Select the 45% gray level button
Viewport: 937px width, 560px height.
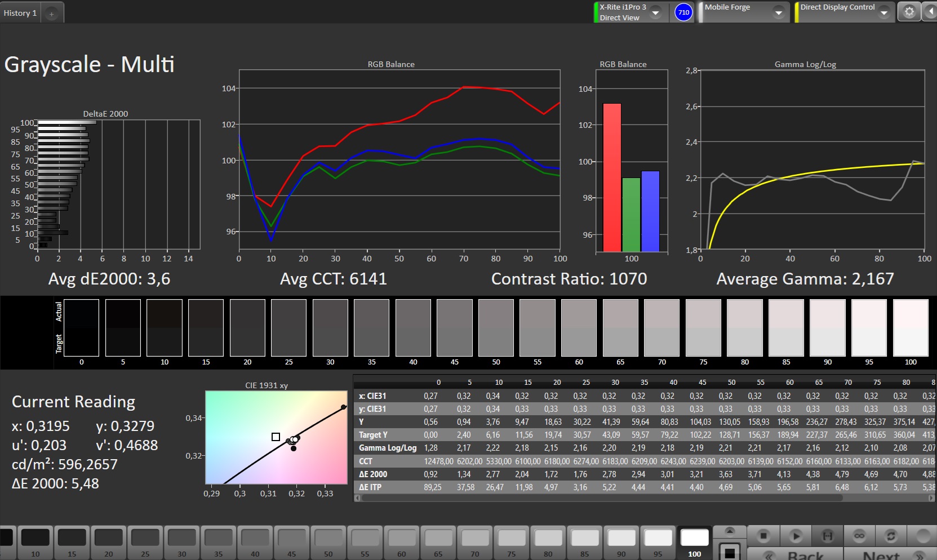(292, 543)
